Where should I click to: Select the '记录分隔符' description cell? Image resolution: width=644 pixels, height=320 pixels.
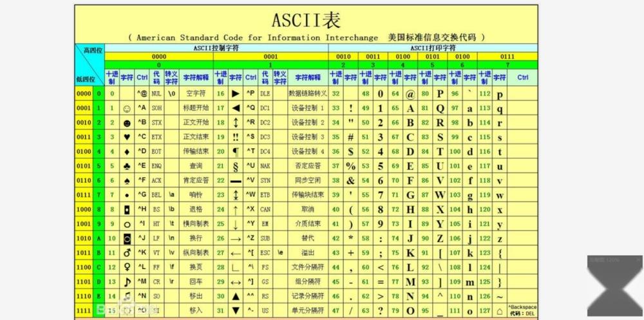(x=308, y=296)
